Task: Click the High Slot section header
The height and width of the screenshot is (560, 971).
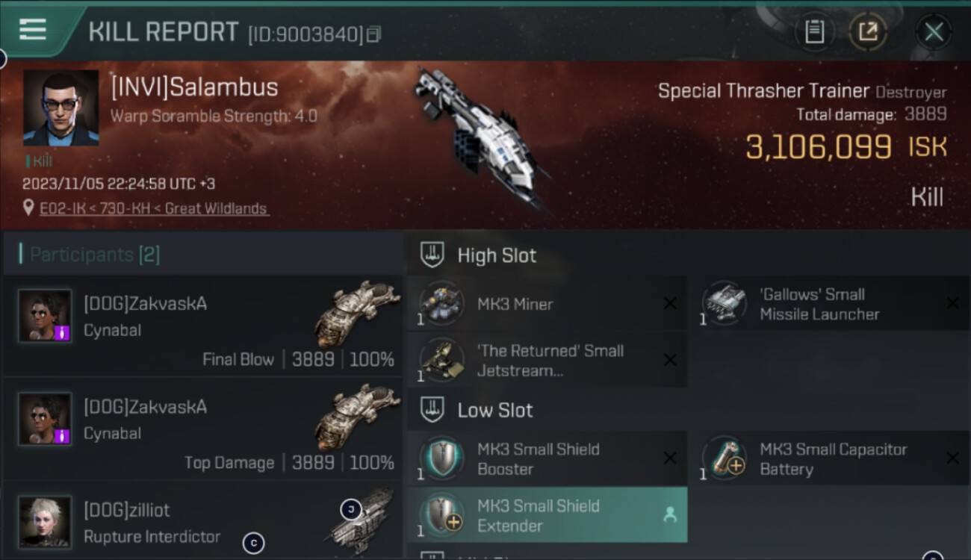Action: (x=497, y=255)
